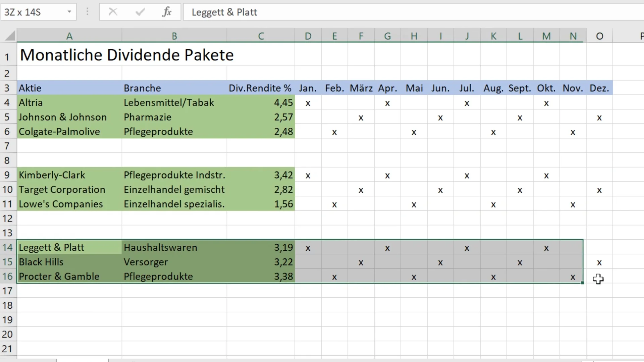Select column D header
Image resolution: width=644 pixels, height=362 pixels.
click(308, 36)
